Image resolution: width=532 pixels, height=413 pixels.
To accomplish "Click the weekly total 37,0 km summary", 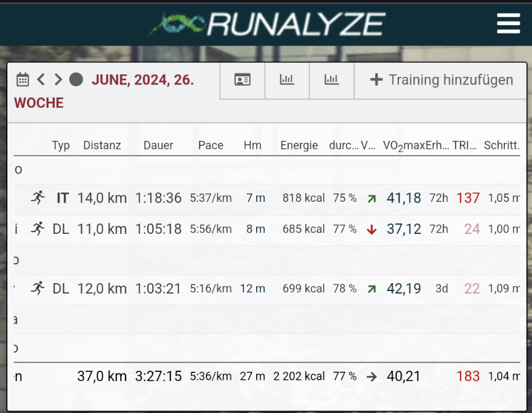I will pos(102,376).
